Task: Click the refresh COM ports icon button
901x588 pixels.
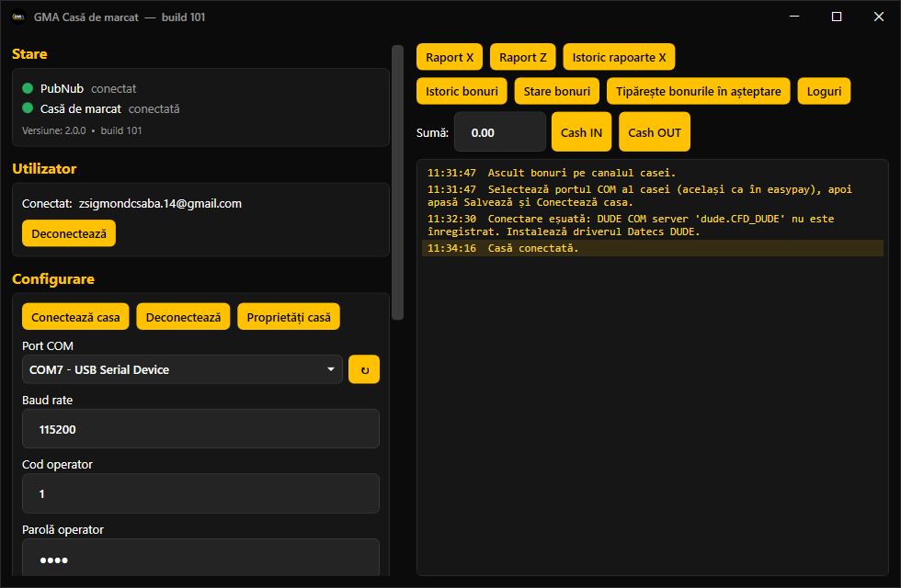Action: [x=364, y=369]
